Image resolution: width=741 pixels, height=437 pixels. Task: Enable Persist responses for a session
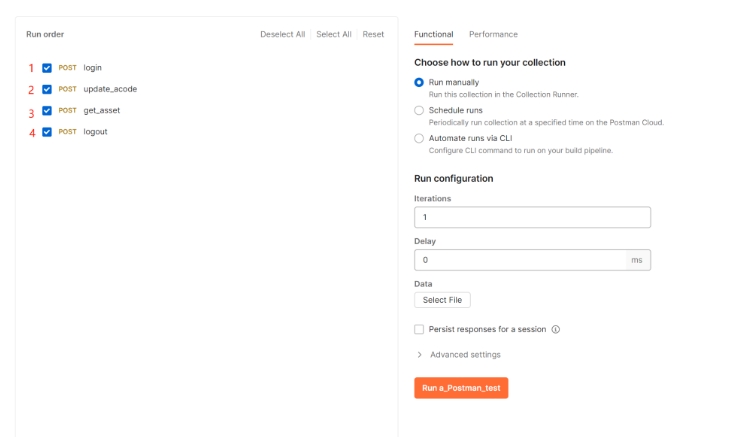tap(419, 329)
